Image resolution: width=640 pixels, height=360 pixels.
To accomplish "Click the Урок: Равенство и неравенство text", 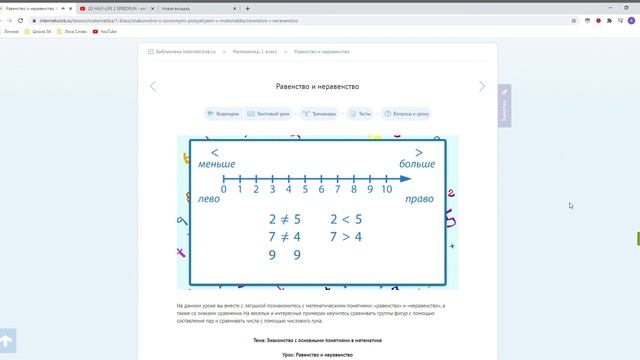I will (x=318, y=355).
